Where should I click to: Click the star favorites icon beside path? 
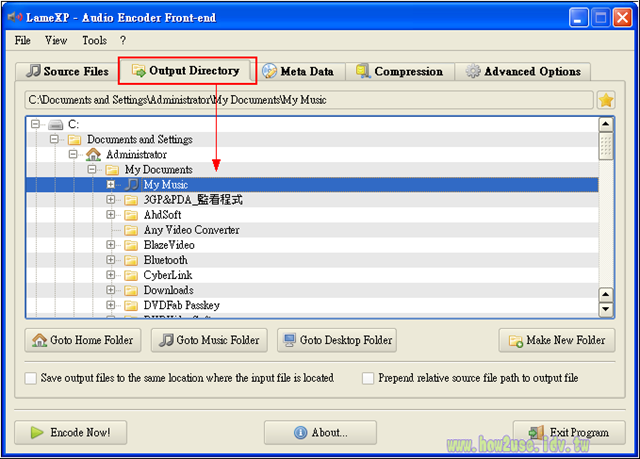[x=605, y=100]
